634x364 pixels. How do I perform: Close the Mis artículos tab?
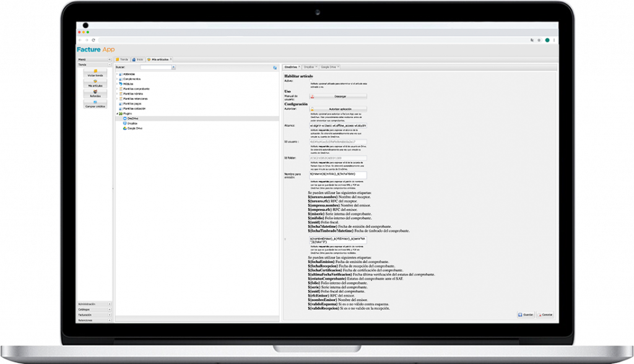[172, 59]
